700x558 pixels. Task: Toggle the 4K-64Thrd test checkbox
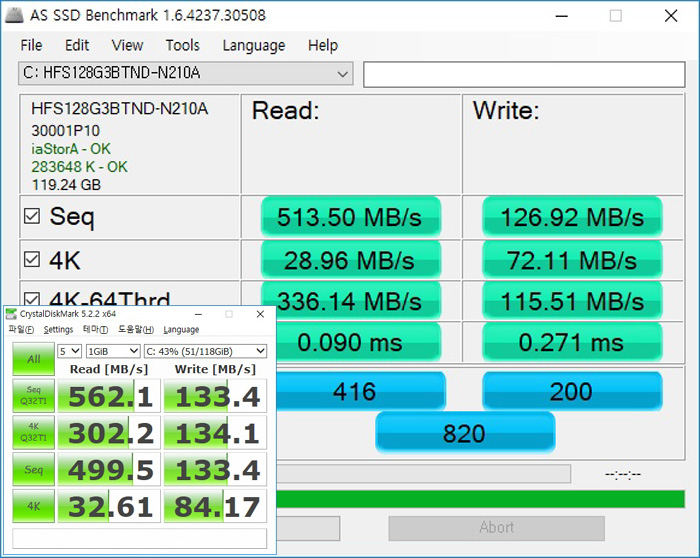pyautogui.click(x=32, y=298)
